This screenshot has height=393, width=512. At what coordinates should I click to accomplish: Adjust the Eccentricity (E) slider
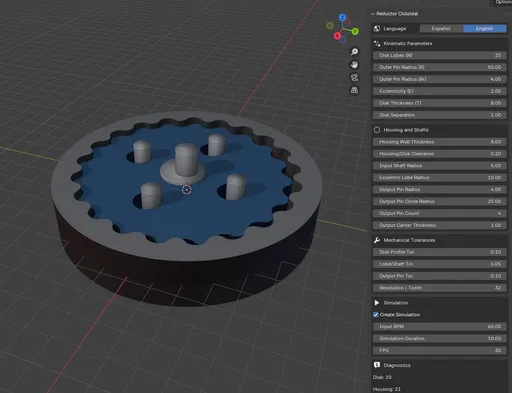440,91
